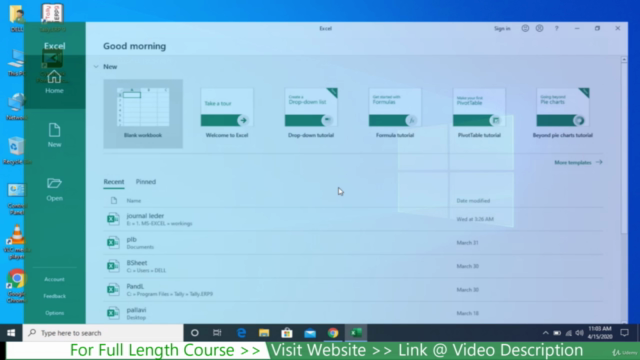Open Feedback in the sidebar
This screenshot has width=640, height=360.
[54, 296]
